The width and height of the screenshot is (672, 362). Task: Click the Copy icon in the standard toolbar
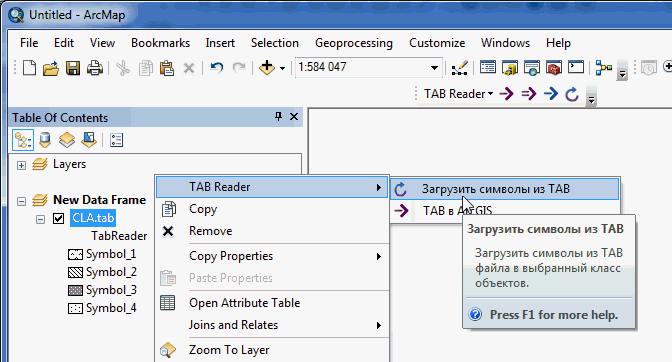tap(145, 68)
